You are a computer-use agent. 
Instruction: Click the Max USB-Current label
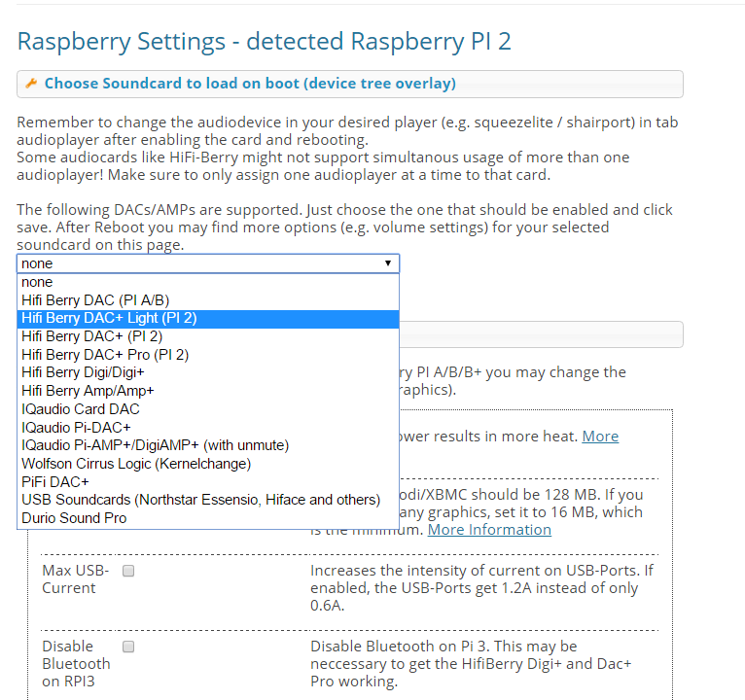[x=76, y=578]
